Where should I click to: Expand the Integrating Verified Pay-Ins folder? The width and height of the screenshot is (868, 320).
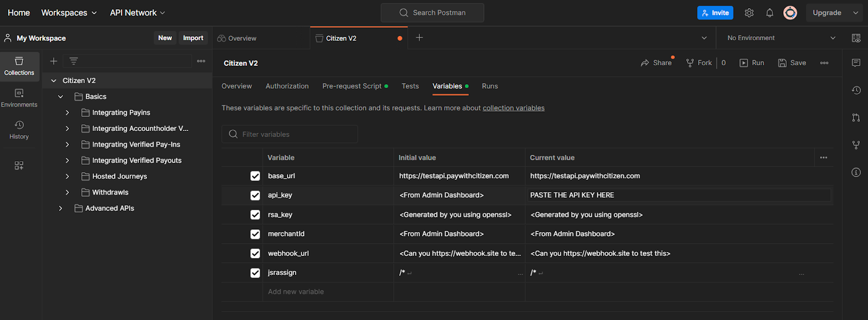coord(67,145)
